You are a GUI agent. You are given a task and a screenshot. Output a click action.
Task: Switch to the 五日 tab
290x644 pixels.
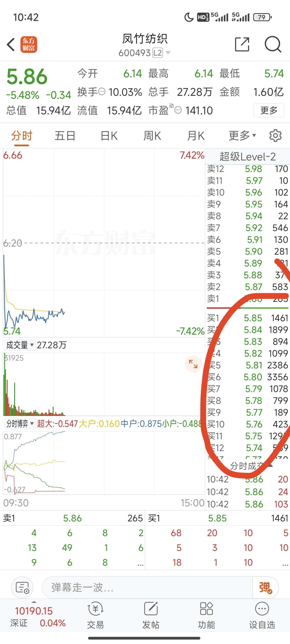(x=65, y=136)
